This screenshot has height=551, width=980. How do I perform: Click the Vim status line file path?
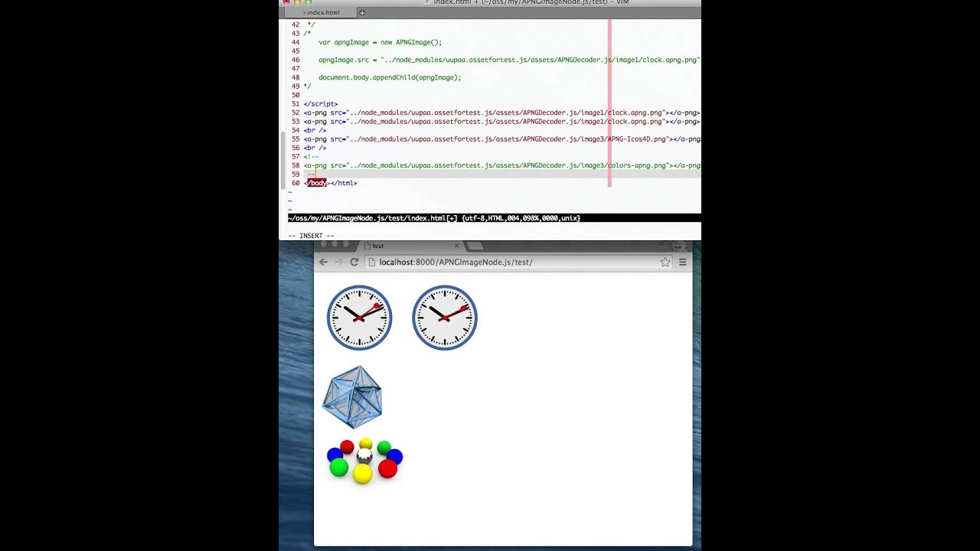373,218
